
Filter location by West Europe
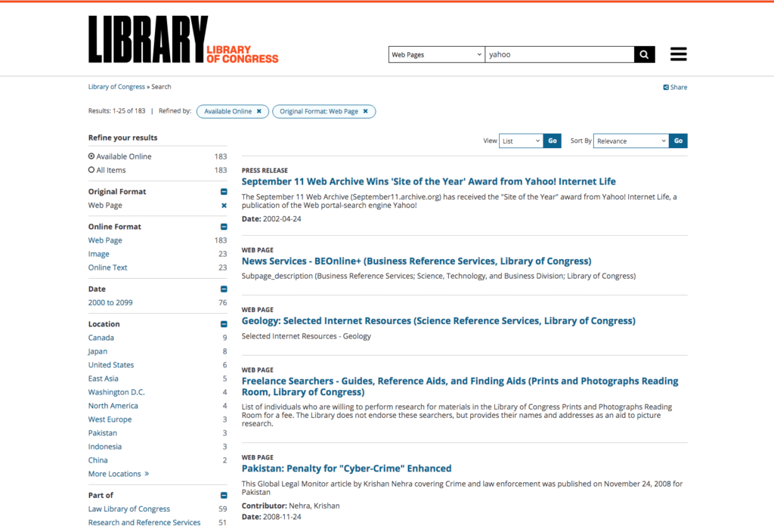110,419
